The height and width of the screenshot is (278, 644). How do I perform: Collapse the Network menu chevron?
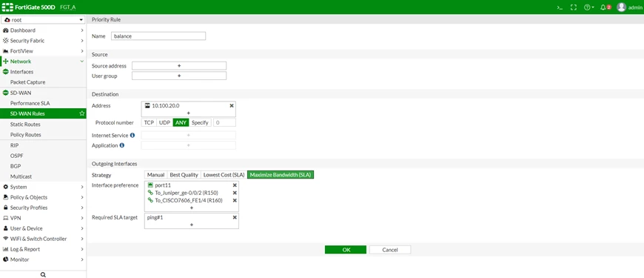pyautogui.click(x=81, y=62)
